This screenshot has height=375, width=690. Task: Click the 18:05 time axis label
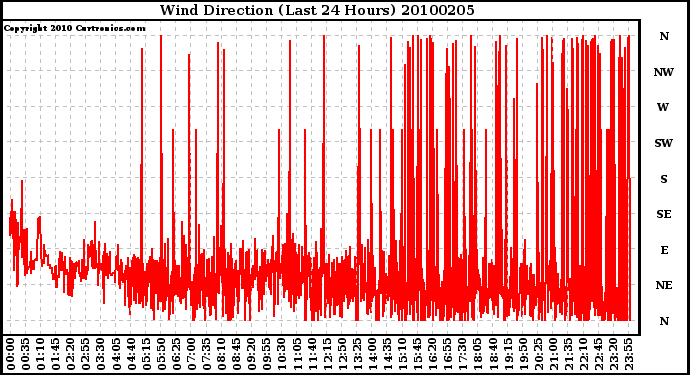[x=477, y=355]
